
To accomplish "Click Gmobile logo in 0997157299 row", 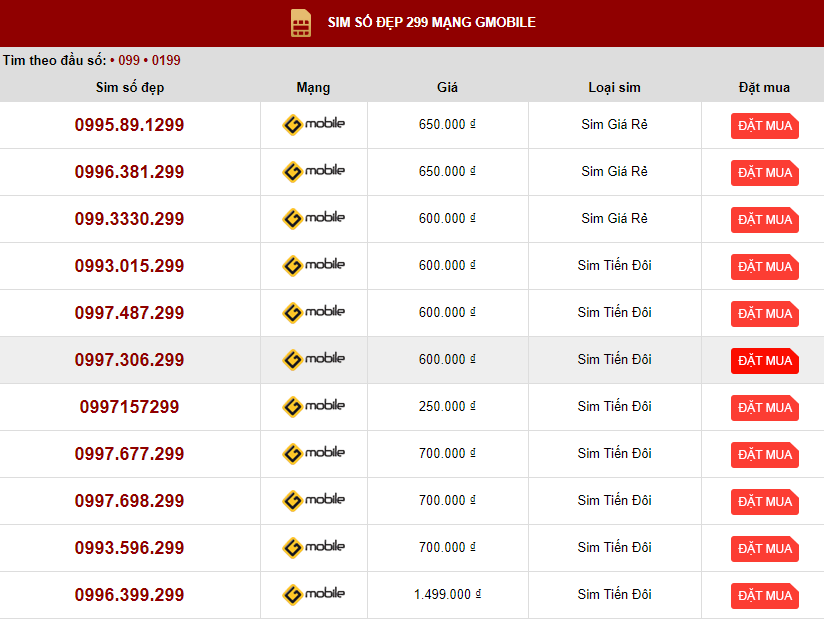I will (314, 406).
